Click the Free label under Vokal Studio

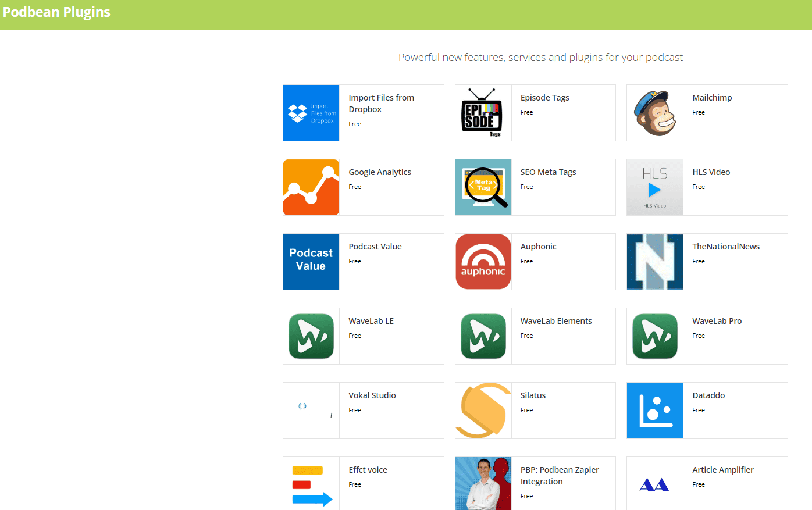[x=355, y=410]
